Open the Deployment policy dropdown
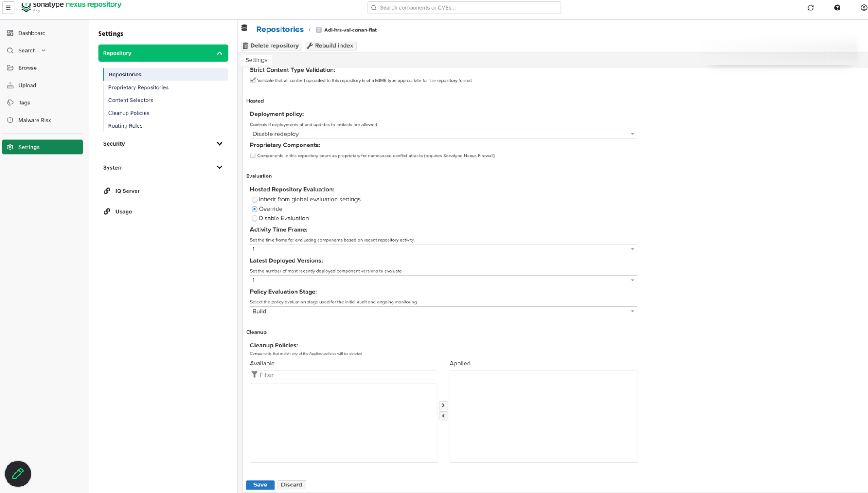 pyautogui.click(x=443, y=134)
